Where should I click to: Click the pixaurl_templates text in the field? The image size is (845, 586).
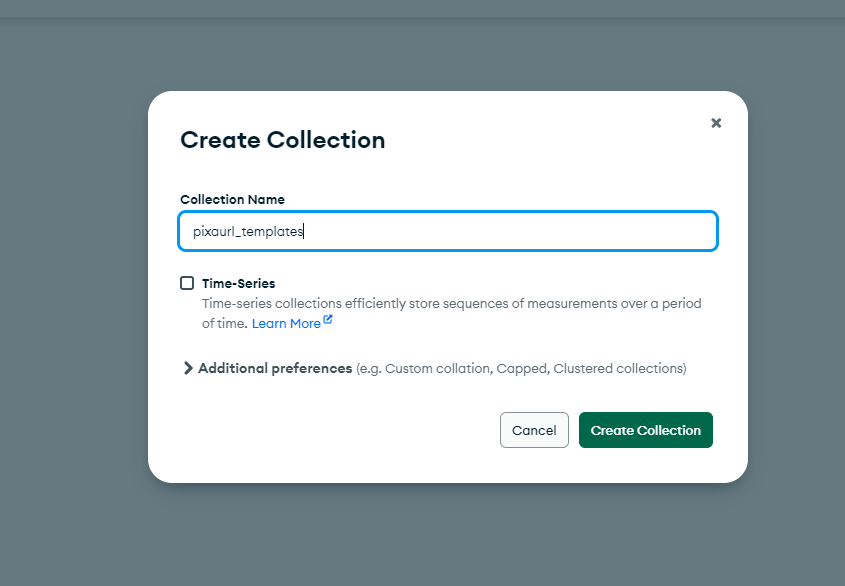pyautogui.click(x=248, y=231)
